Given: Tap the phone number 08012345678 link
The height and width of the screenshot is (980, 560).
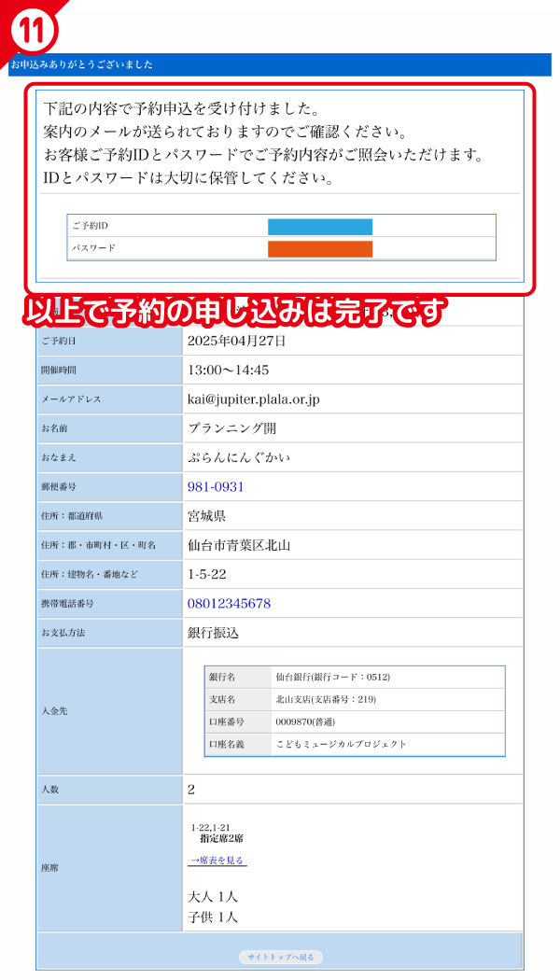Looking at the screenshot, I should click(229, 604).
